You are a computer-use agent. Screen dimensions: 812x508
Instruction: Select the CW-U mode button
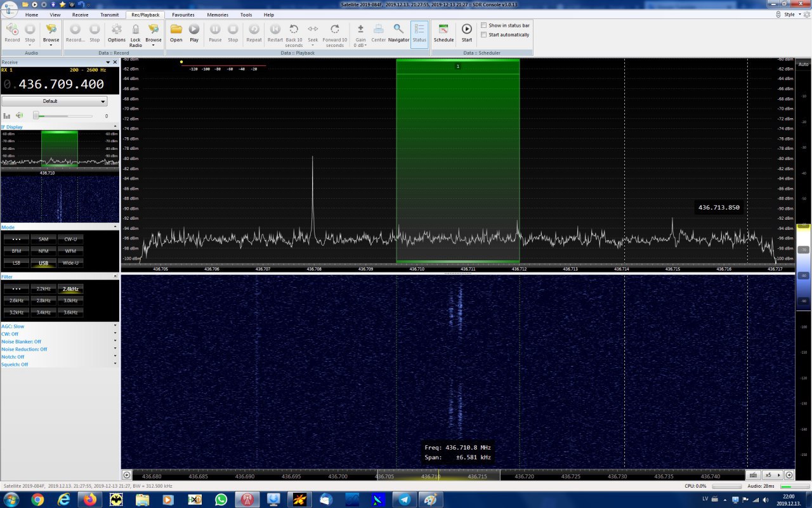coord(70,239)
